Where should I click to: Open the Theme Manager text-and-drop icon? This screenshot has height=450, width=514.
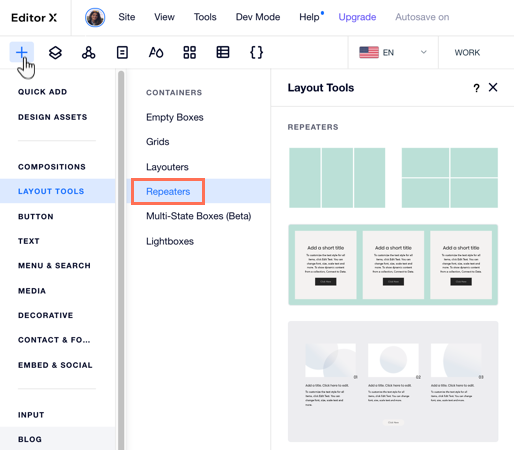tap(156, 52)
